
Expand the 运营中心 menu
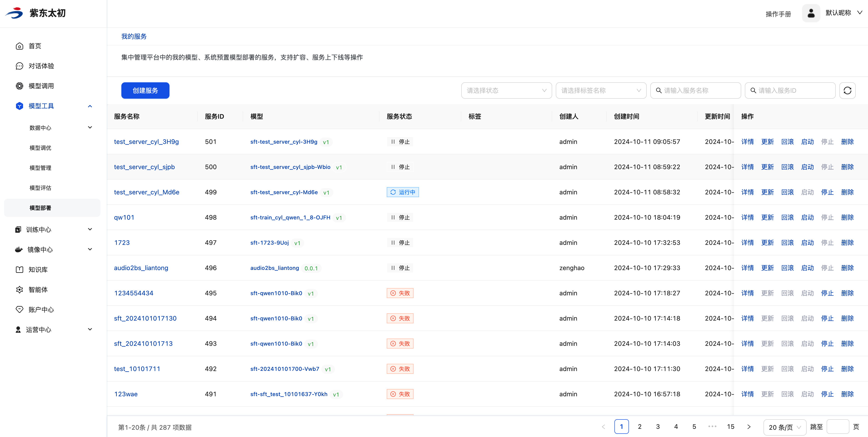point(90,329)
